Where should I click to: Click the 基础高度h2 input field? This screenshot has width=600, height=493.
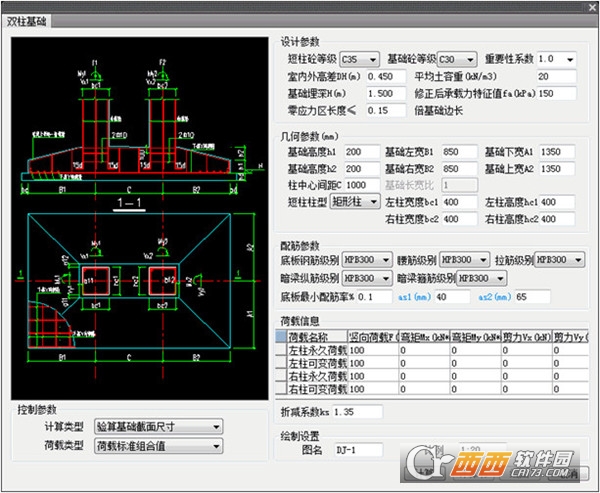pos(362,169)
